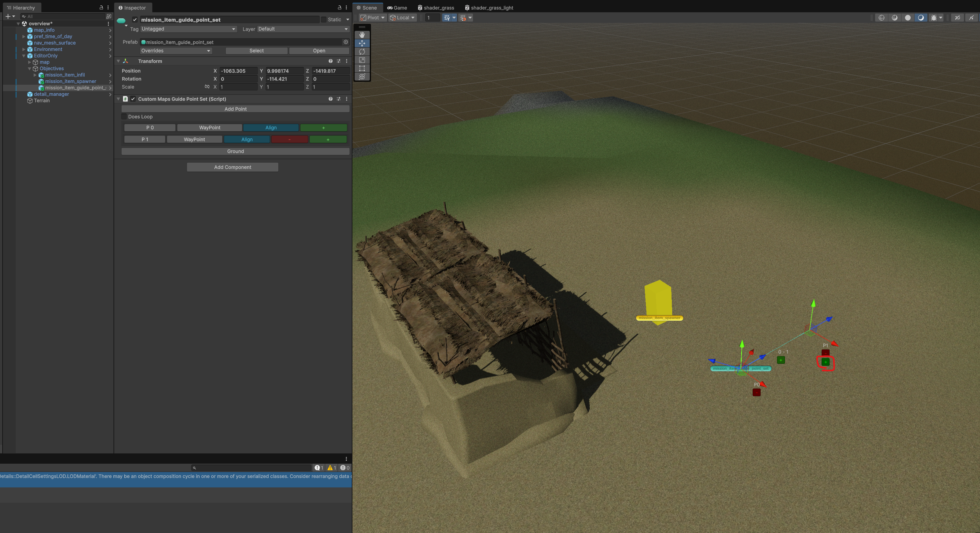Screen dimensions: 980x533
Task: Click the wireframe draw mode icon
Action: [881, 18]
